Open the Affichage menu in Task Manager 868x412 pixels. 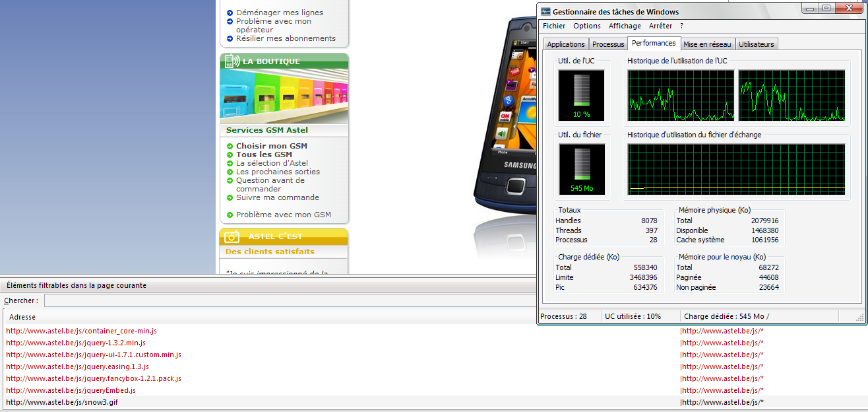(624, 26)
